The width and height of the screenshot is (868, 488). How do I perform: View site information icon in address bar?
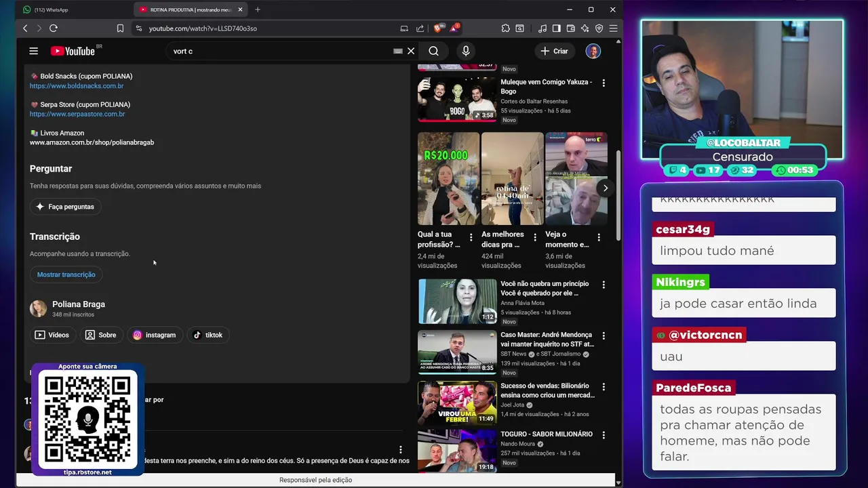pos(139,28)
